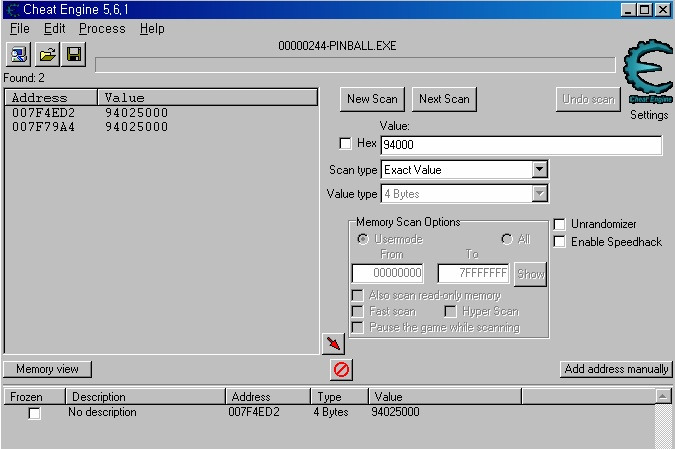Click the Value column header in results

click(207, 98)
